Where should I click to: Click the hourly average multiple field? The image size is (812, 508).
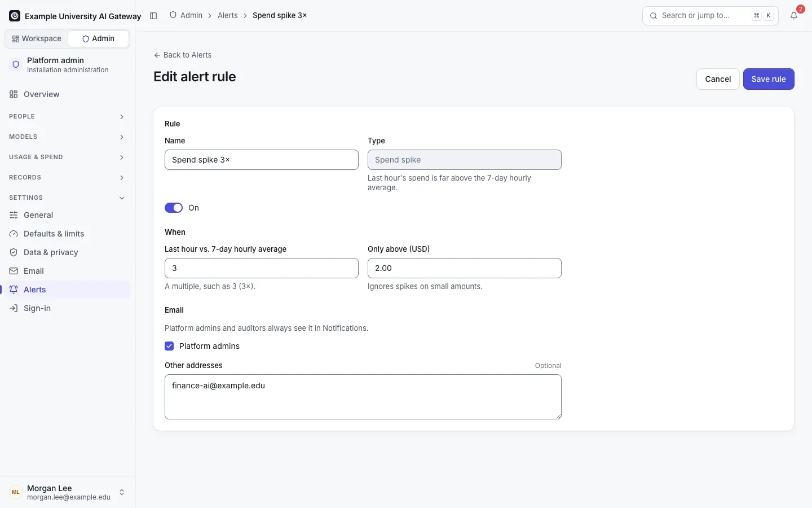tap(262, 268)
